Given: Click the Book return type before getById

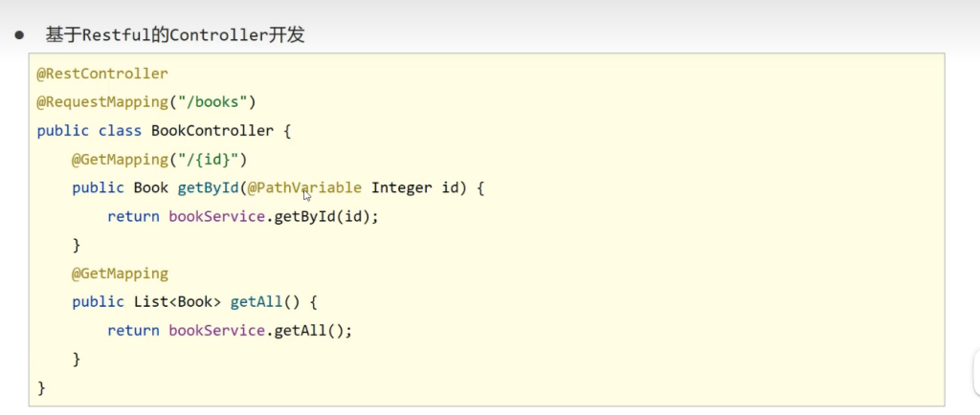Looking at the screenshot, I should (x=151, y=187).
